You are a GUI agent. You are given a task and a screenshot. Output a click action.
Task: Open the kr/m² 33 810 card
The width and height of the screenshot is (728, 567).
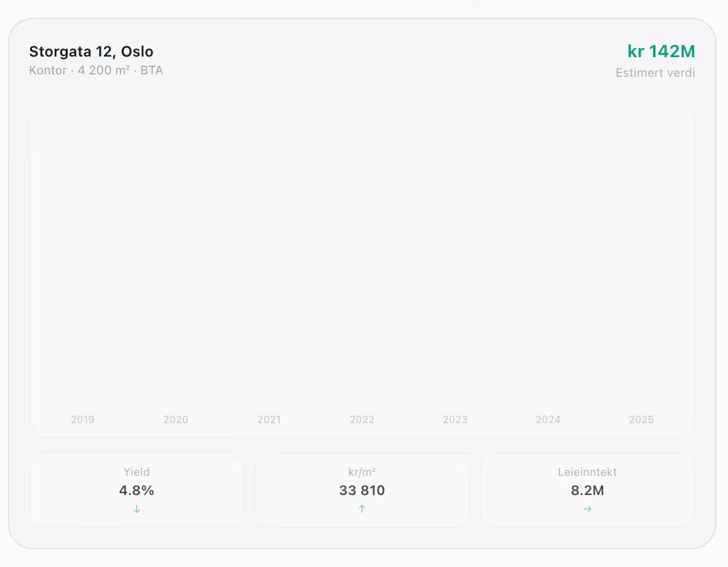[x=362, y=490]
